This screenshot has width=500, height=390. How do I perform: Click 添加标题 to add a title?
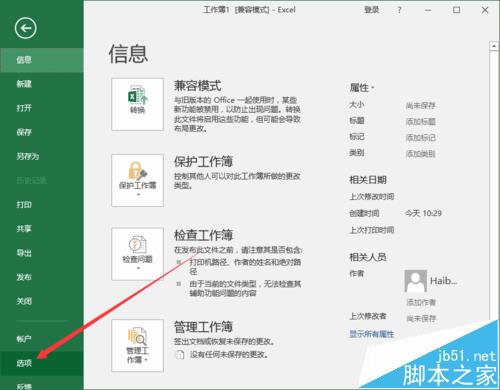[421, 121]
